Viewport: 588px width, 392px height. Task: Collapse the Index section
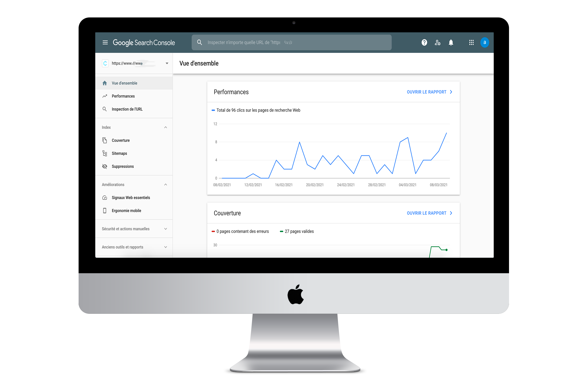[x=166, y=127]
